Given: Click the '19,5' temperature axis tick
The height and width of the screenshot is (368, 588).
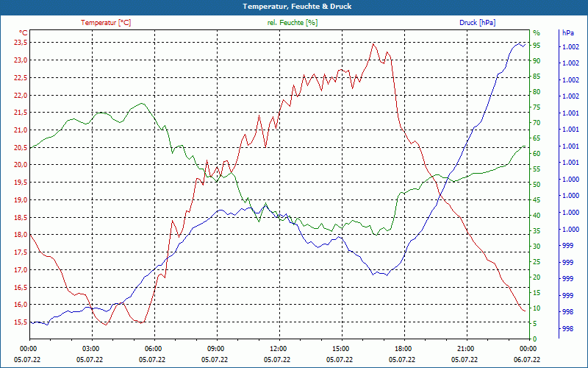Looking at the screenshot, I should 21,183.
